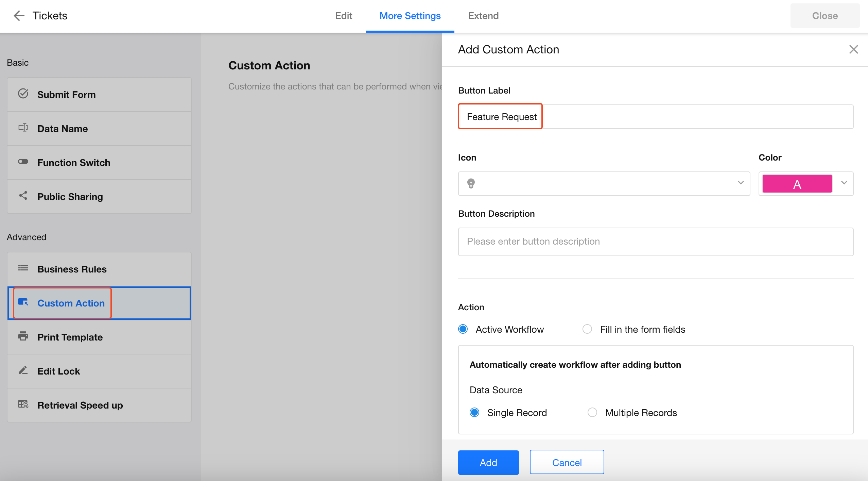868x481 pixels.
Task: Choose the Active Workflow radio button
Action: tap(463, 329)
